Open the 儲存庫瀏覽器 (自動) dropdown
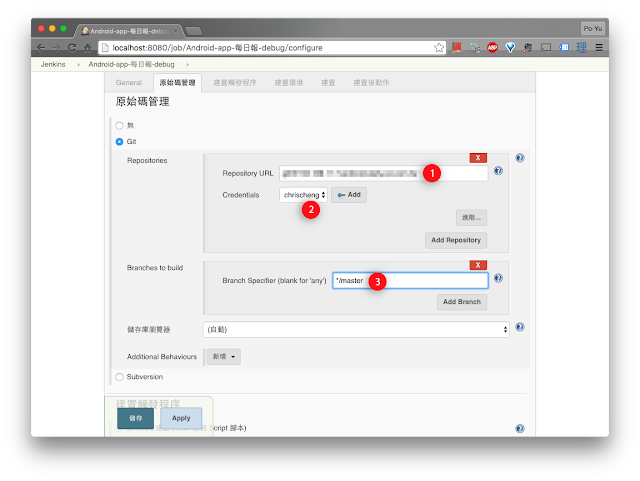 pos(356,330)
